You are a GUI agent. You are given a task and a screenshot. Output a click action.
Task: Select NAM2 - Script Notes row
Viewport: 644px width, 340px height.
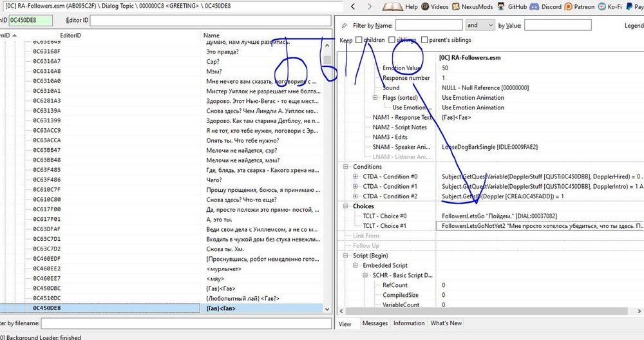pos(490,127)
